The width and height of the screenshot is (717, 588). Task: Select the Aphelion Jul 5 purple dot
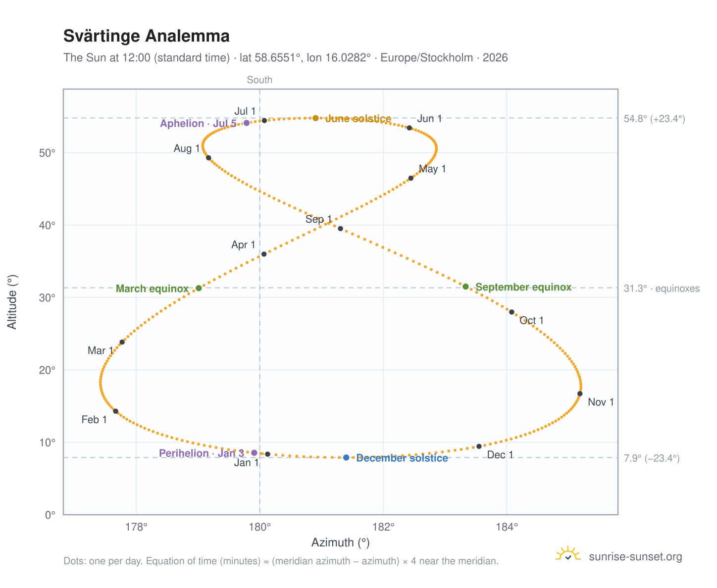point(247,123)
